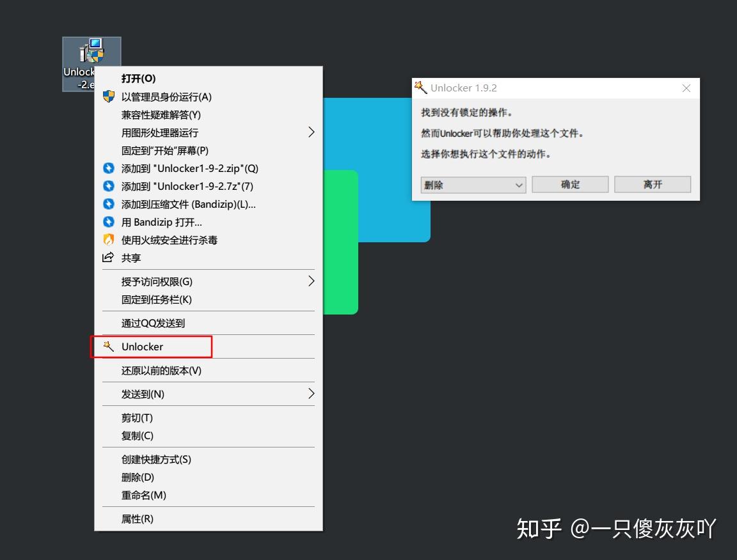The width and height of the screenshot is (737, 560).
Task: Click text 选择你想执行这个文件的动作。
Action: pyautogui.click(x=486, y=153)
